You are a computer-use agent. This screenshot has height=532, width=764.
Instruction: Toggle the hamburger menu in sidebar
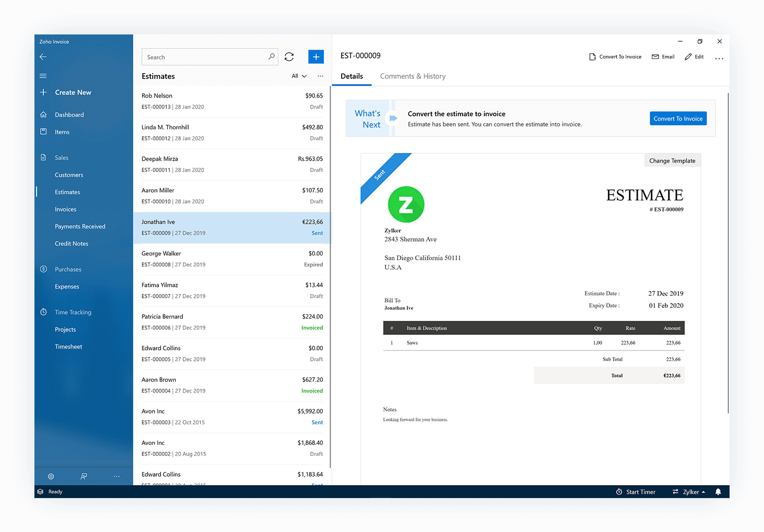pos(43,76)
